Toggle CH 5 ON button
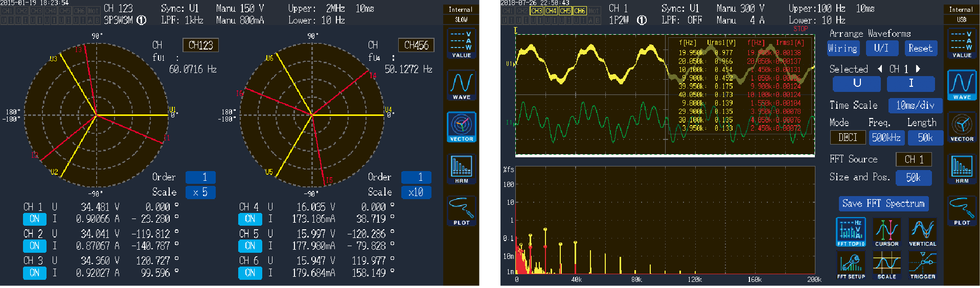This screenshot has height=288, width=980. pyautogui.click(x=250, y=246)
